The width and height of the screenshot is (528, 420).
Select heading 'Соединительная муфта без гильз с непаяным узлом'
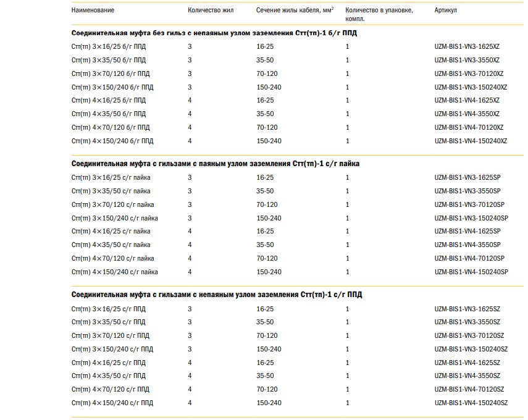click(x=214, y=33)
